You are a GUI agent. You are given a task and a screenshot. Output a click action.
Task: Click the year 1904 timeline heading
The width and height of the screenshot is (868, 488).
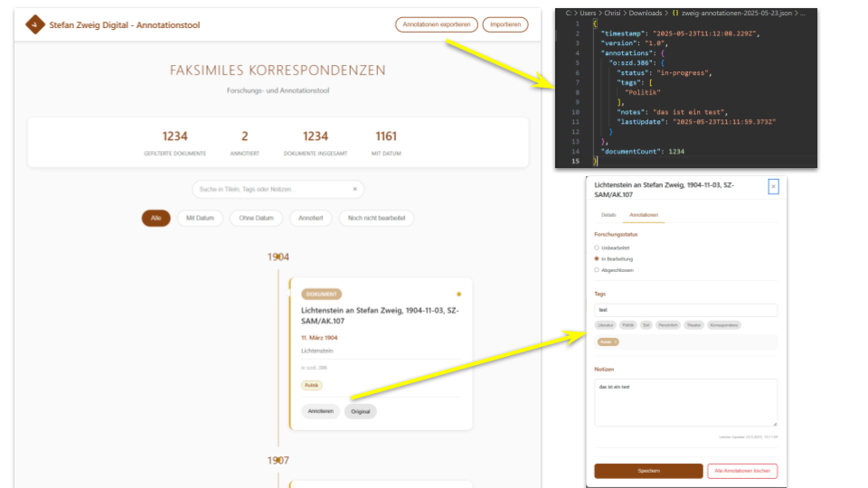click(278, 257)
